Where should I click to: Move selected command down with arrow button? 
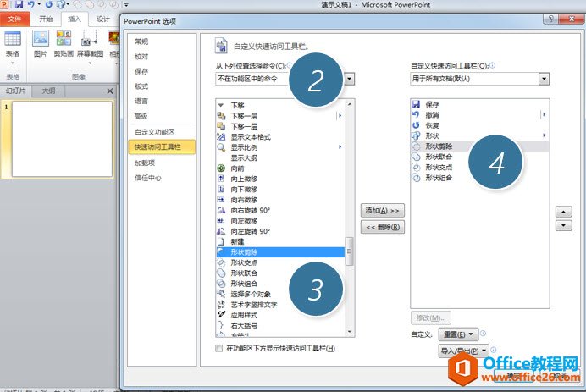(x=563, y=225)
